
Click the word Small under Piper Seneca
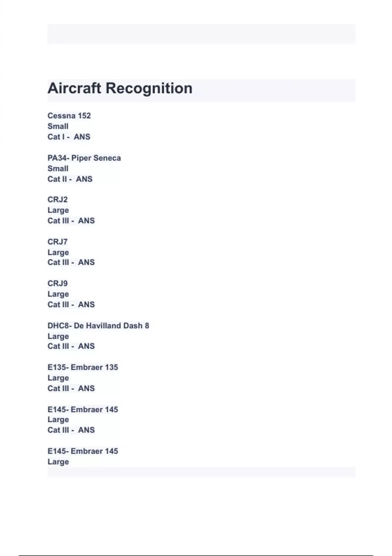click(58, 168)
